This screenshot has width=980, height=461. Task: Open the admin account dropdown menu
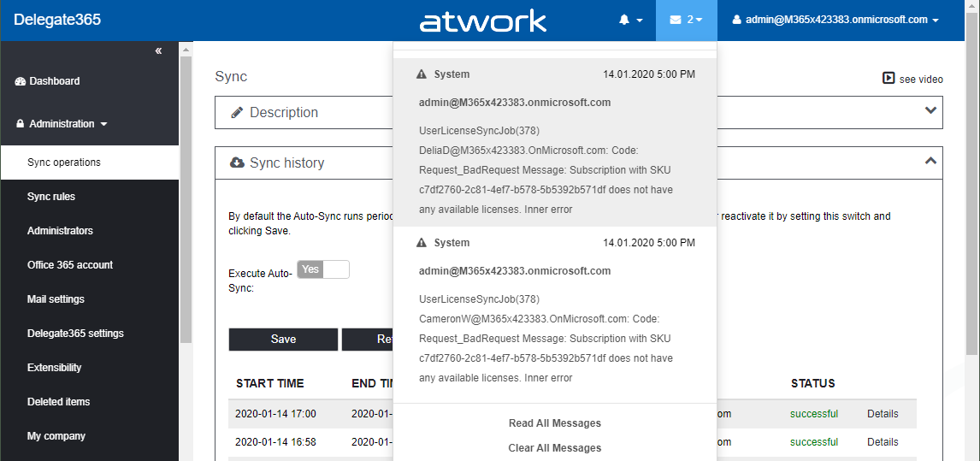835,20
